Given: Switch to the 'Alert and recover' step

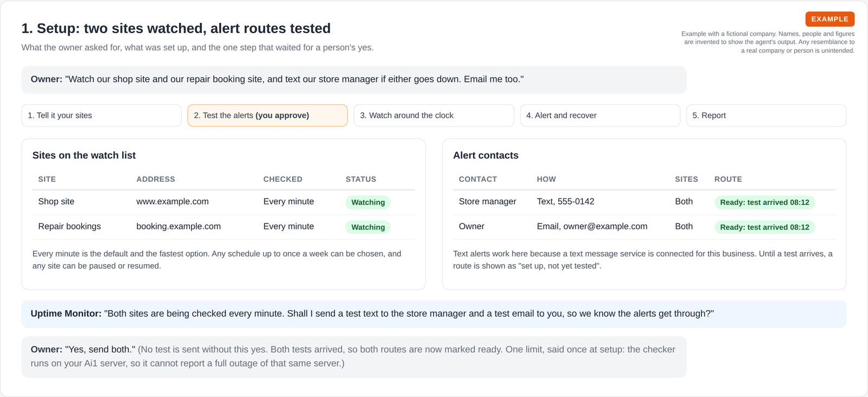Looking at the screenshot, I should (600, 116).
